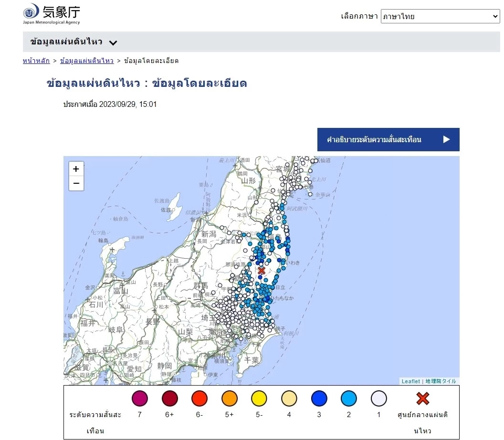The width and height of the screenshot is (504, 440).
Task: Open the language selection dropdown
Action: (x=440, y=16)
